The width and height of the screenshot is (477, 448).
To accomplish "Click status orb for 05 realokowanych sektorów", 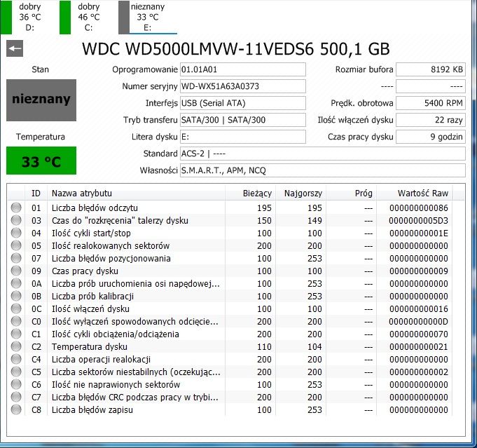I will click(x=16, y=245).
